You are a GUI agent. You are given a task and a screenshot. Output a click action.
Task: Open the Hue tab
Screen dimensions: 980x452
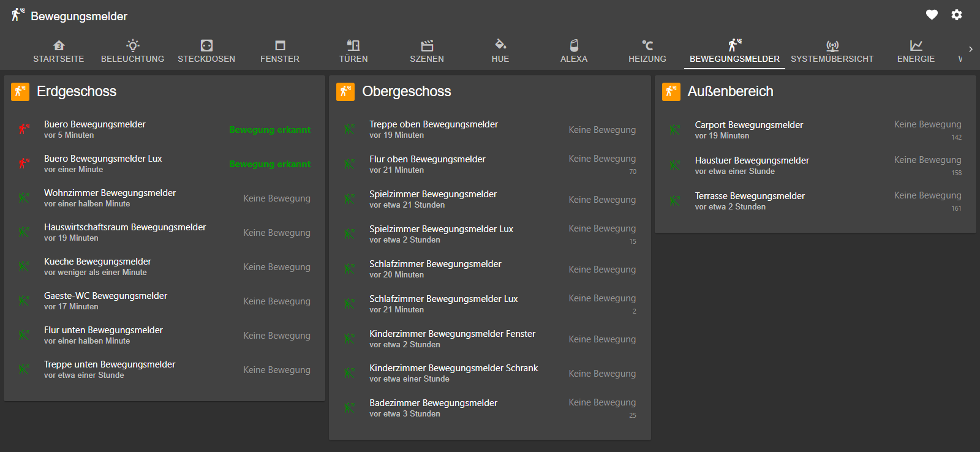tap(500, 51)
